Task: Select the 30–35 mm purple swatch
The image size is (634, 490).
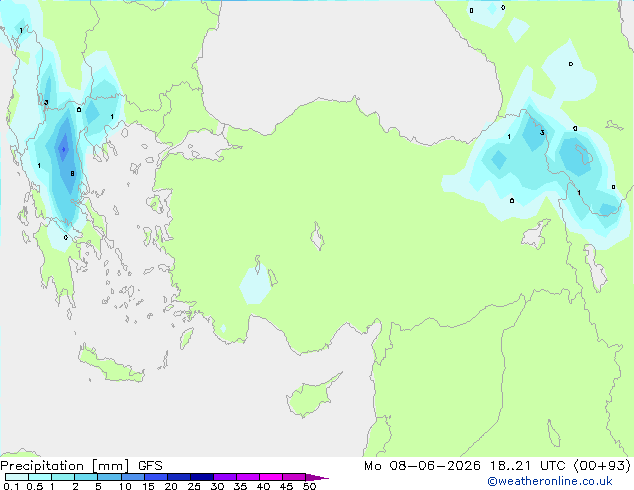Action: pyautogui.click(x=225, y=477)
